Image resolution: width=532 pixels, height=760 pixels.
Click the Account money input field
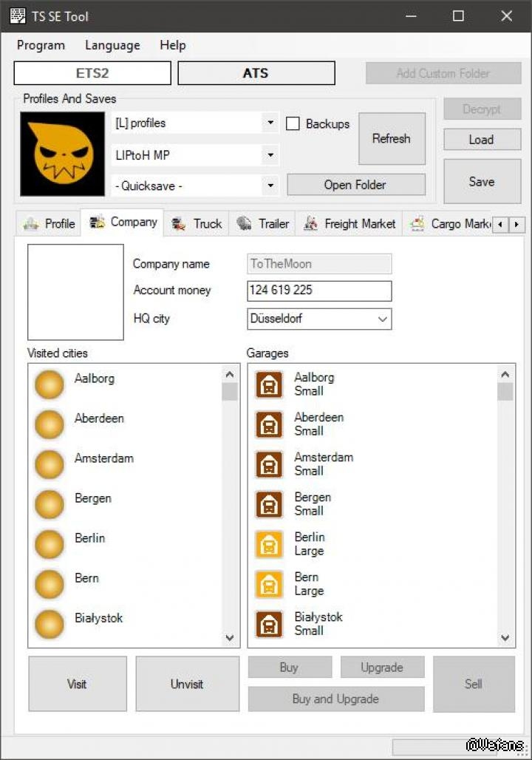319,291
